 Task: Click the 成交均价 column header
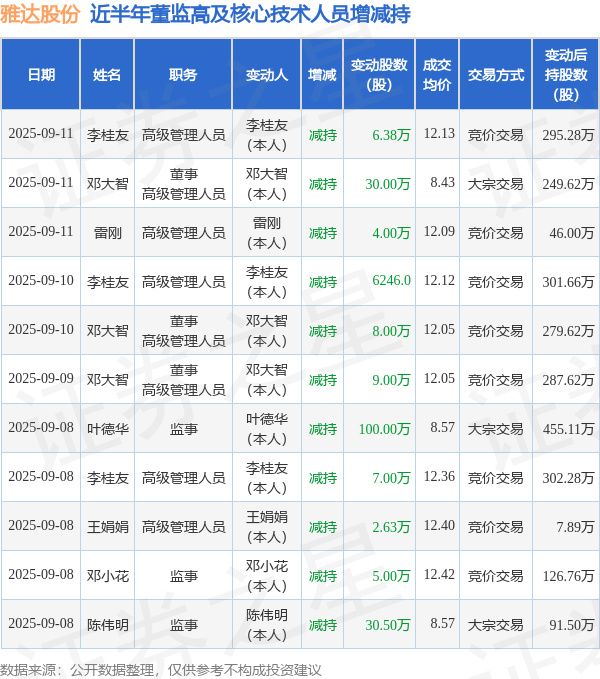pyautogui.click(x=437, y=74)
